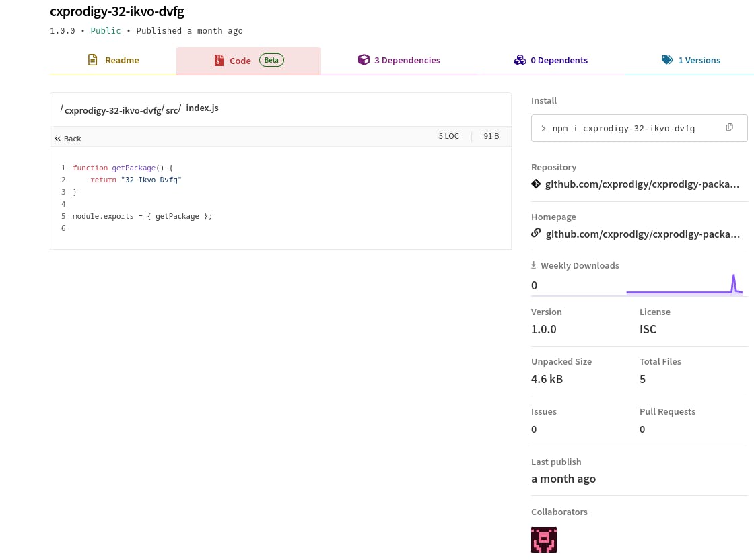Open the repository github.com link
Viewport: 754px width, 560px height.
point(642,184)
